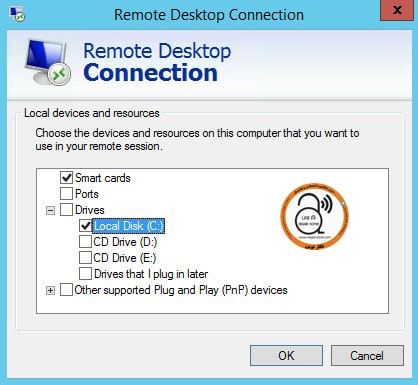Click the Remote Desktop title bar icon
Viewport: 418px width, 385px height.
17,14
